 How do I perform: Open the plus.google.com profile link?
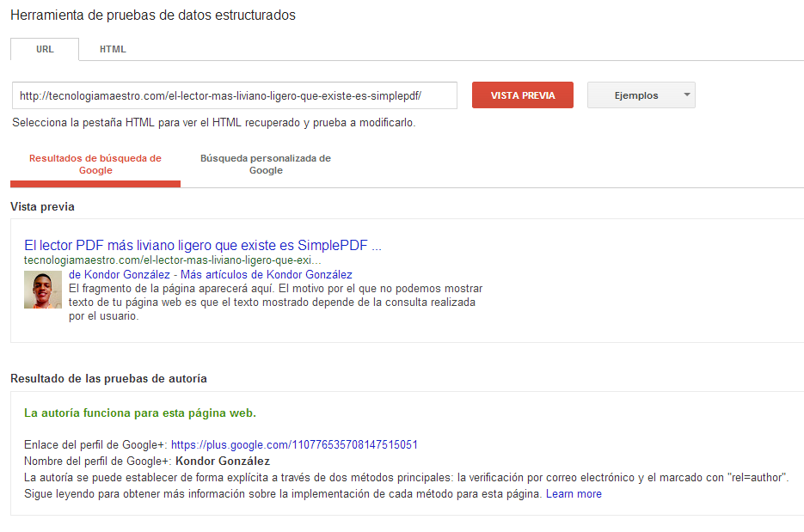(x=294, y=445)
